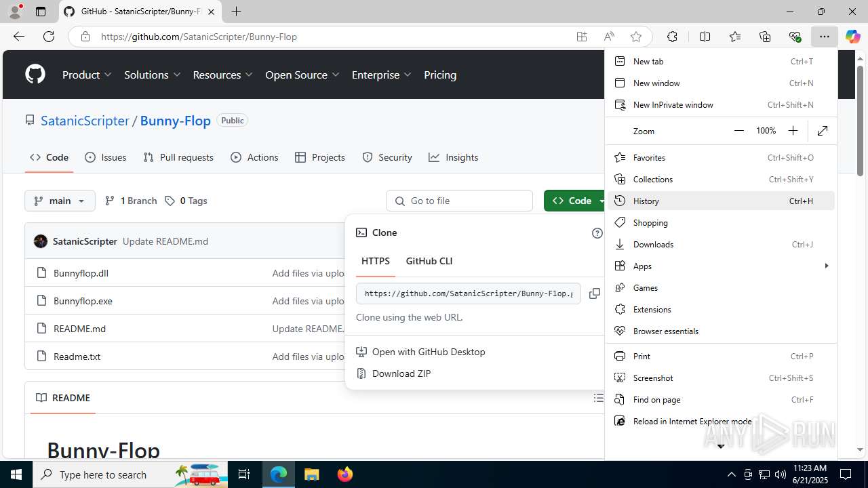This screenshot has height=488, width=868.
Task: Open Browser essentials heart toolbar icon
Action: coord(795,37)
